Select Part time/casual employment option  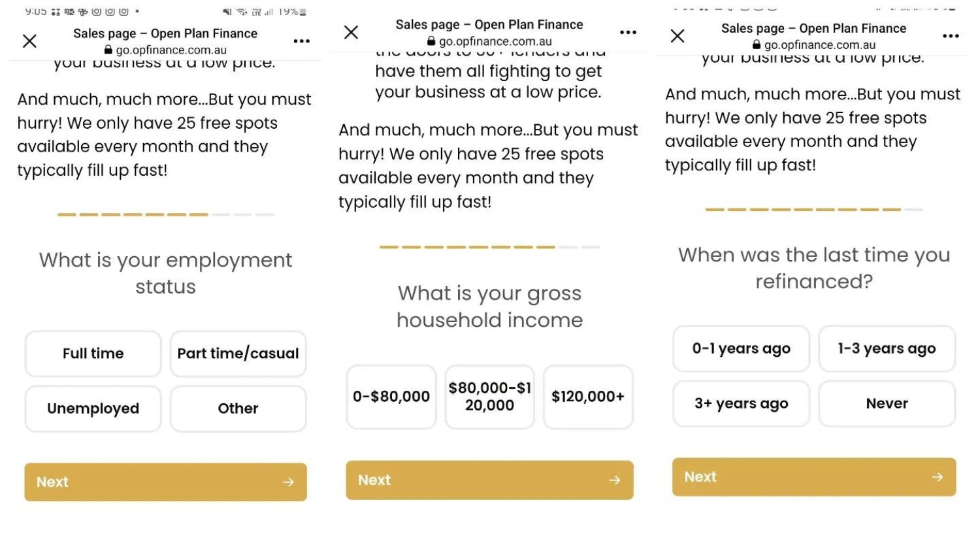pyautogui.click(x=238, y=354)
